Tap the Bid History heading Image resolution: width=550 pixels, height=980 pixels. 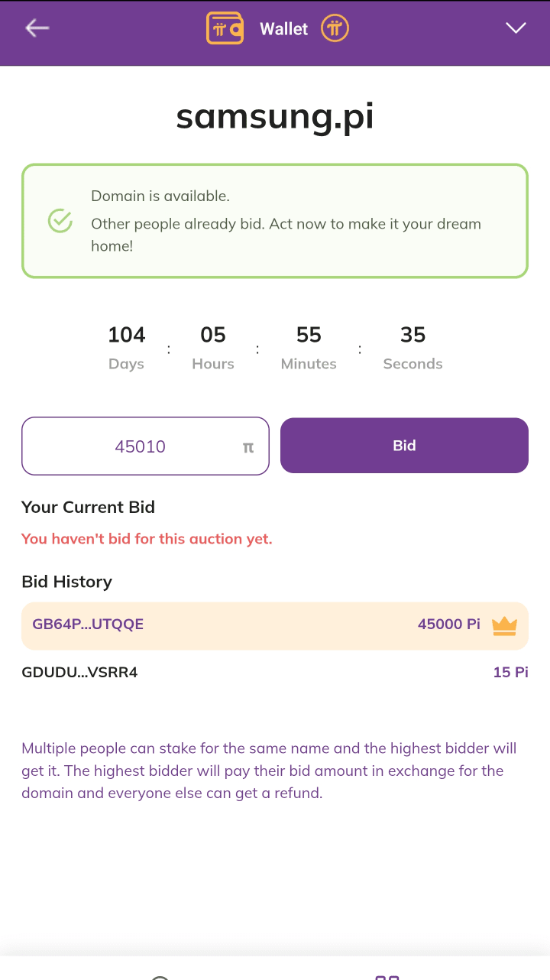coord(66,582)
